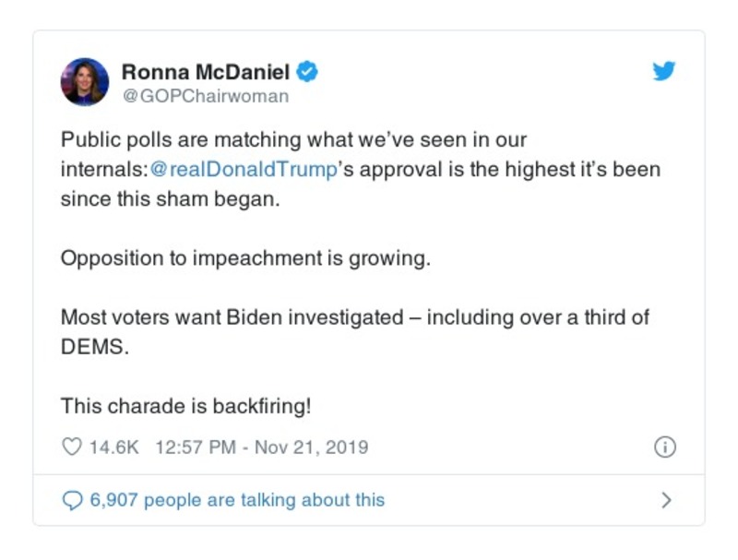Select the "since this sham began." text
This screenshot has width=738, height=560.
tap(169, 200)
